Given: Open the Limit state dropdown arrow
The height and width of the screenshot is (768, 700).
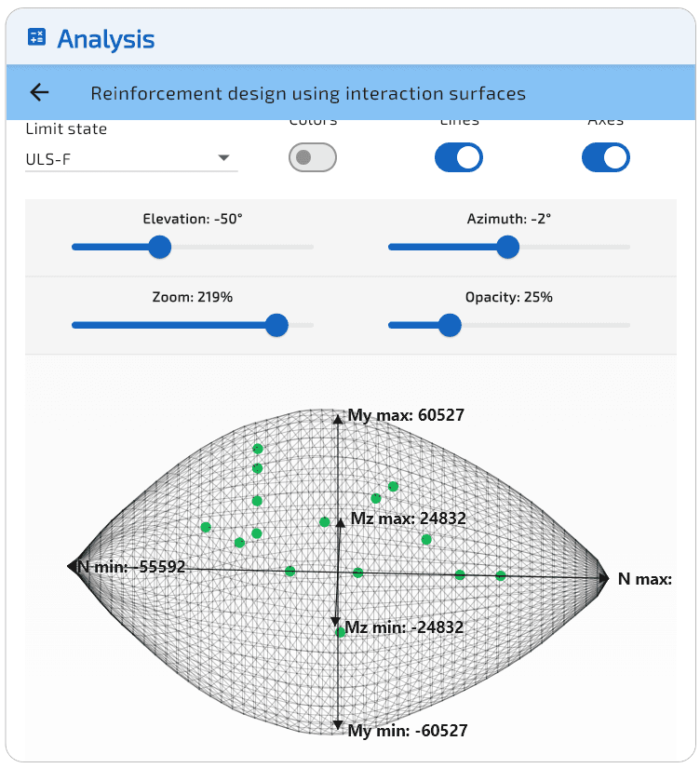Looking at the screenshot, I should click(x=223, y=158).
